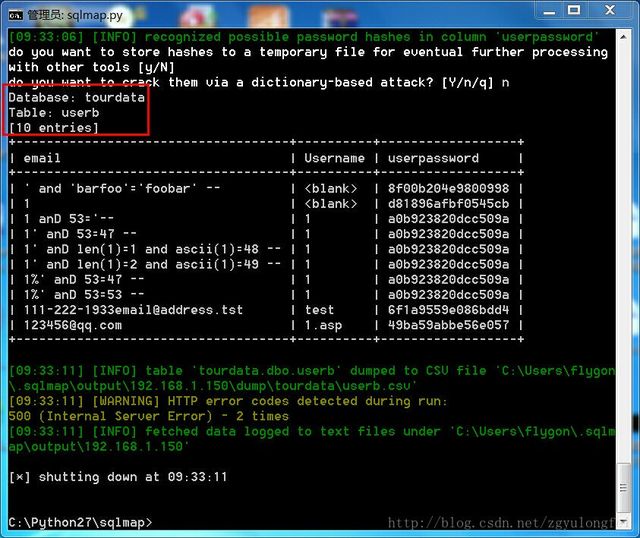
Task: Click the '1 anD 53='--' entry
Action: point(69,218)
